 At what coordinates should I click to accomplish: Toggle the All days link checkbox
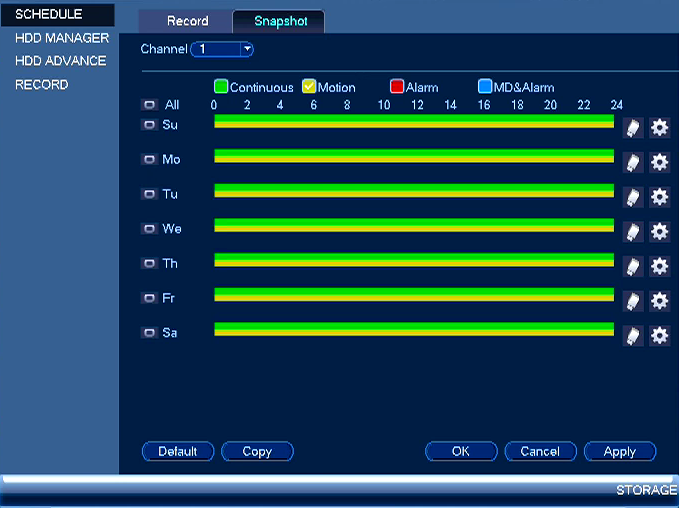[149, 105]
